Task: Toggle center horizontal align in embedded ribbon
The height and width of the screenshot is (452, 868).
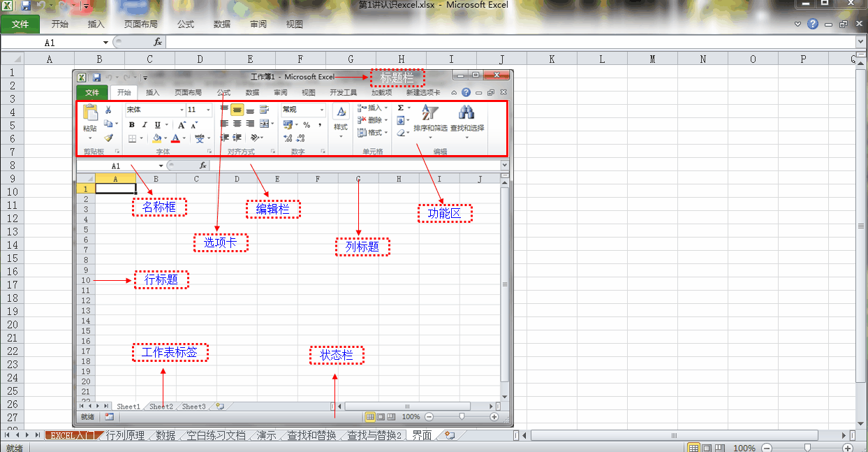Action: pyautogui.click(x=237, y=124)
